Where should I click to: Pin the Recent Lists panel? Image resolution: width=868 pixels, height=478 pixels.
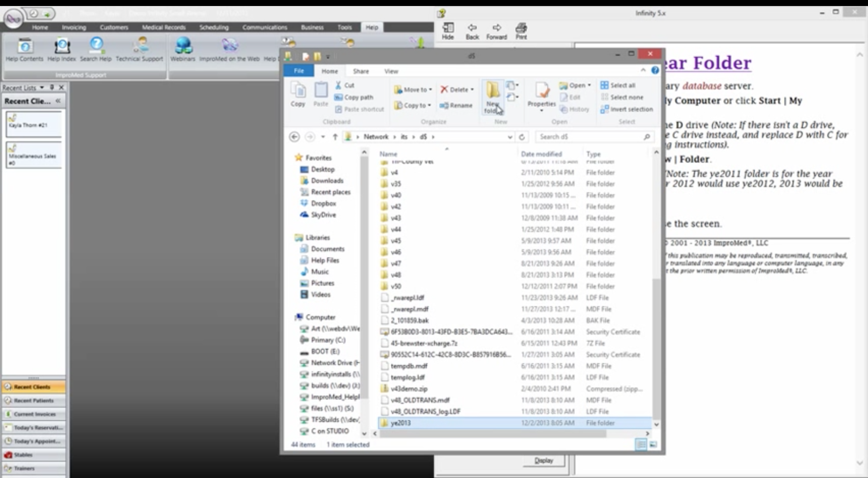(52, 88)
